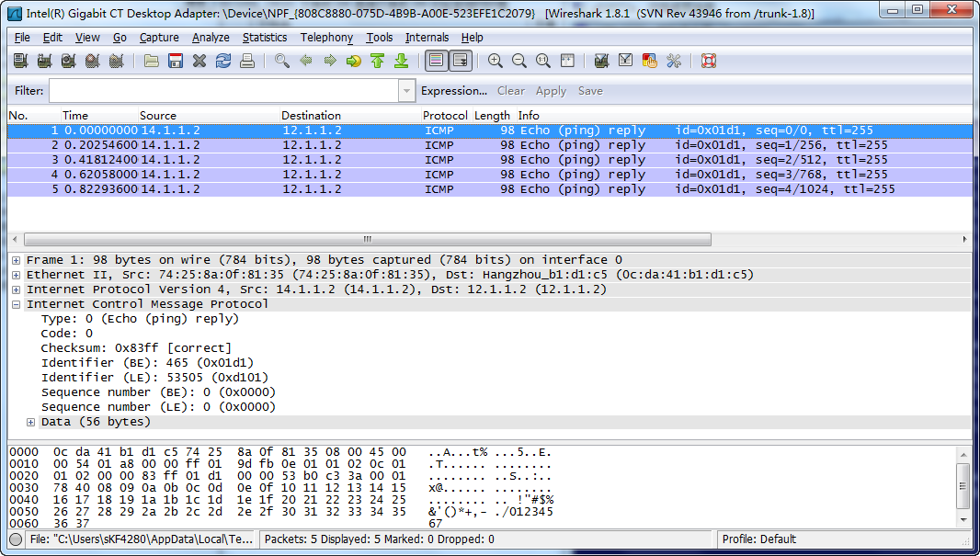Open coloring rules editor
The width and height of the screenshot is (980, 556).
pos(649,61)
